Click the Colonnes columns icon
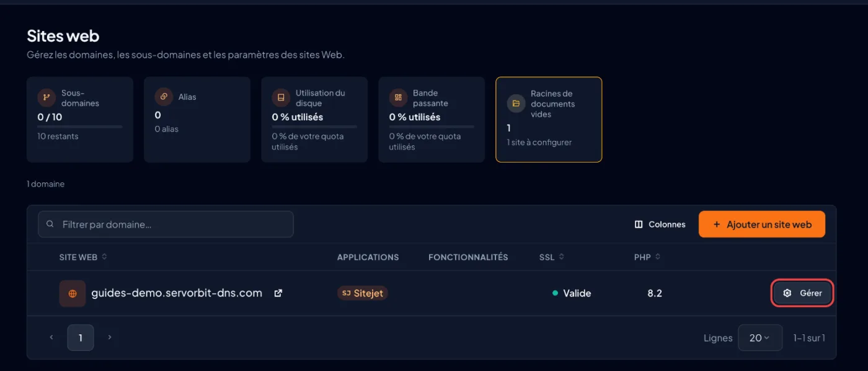This screenshot has width=868, height=371. pyautogui.click(x=639, y=225)
